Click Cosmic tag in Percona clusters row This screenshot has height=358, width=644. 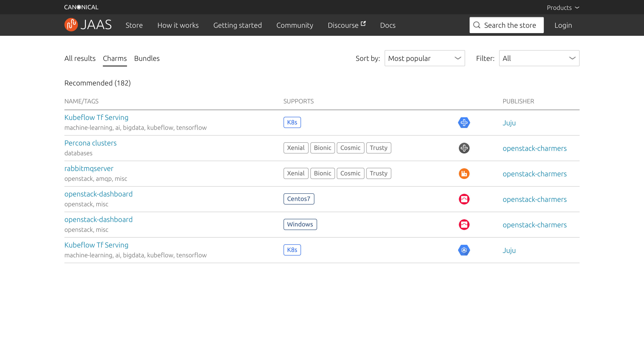[x=350, y=148]
